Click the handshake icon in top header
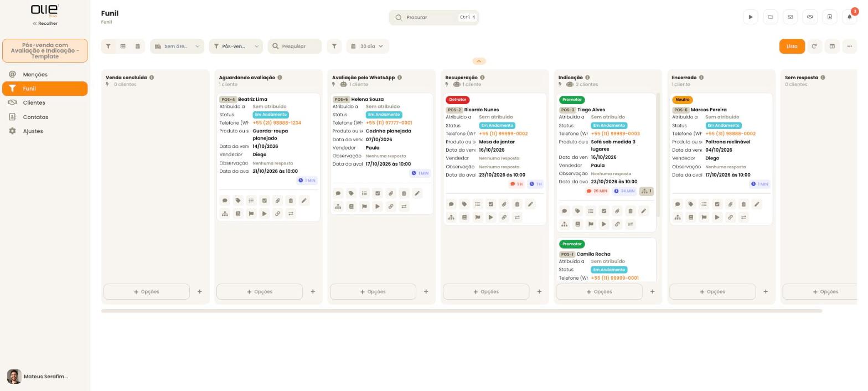 pos(810,17)
